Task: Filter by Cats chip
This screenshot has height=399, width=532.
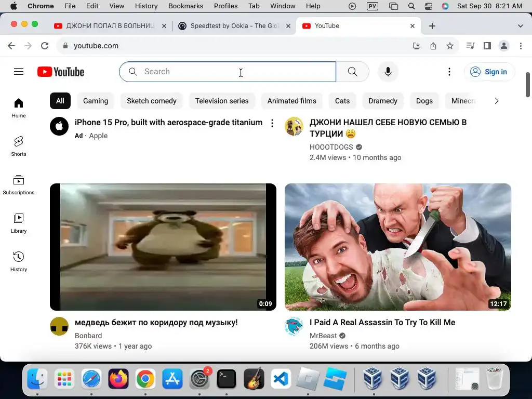Action: [x=342, y=101]
